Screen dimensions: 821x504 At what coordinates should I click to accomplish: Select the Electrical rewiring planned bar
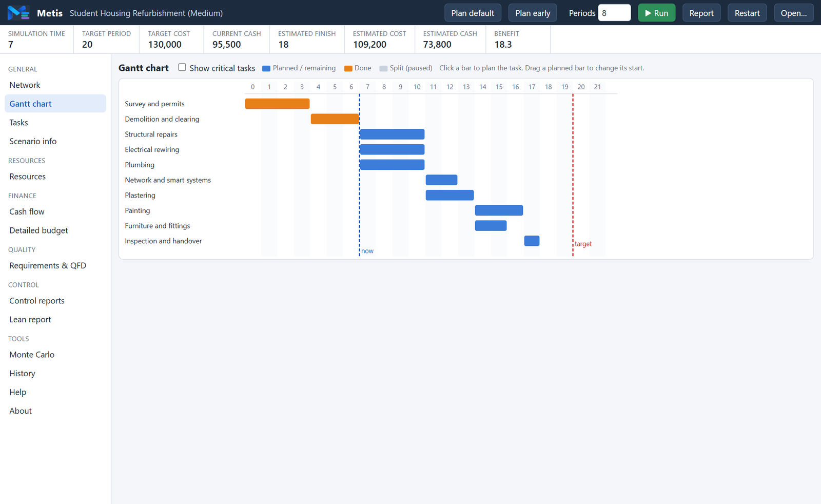click(x=392, y=149)
